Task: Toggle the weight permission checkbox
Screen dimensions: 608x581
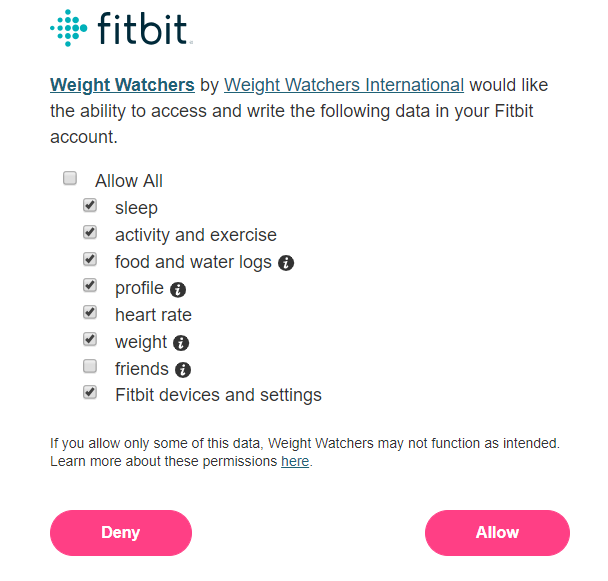Action: (x=90, y=340)
